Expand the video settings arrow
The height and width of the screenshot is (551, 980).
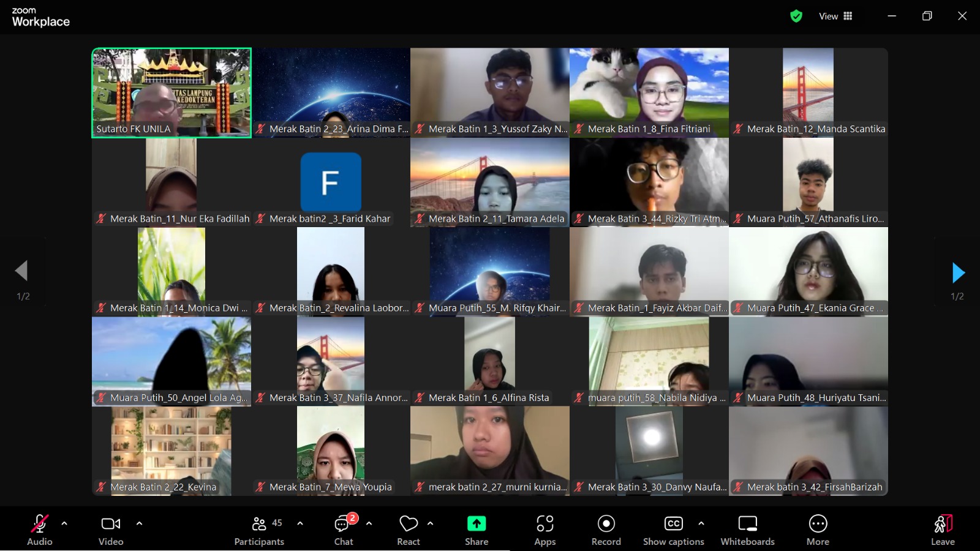click(139, 523)
